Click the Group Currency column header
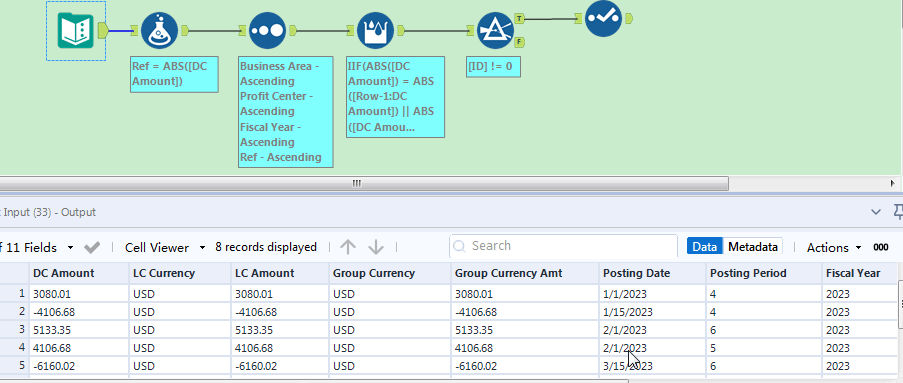Screen dimensions: 903x383 pyautogui.click(x=390, y=273)
